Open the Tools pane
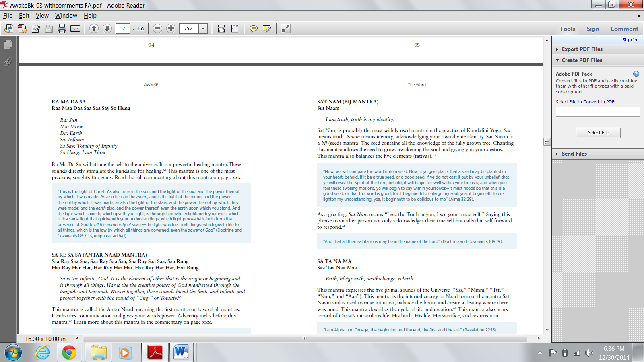The image size is (644, 362). (568, 29)
